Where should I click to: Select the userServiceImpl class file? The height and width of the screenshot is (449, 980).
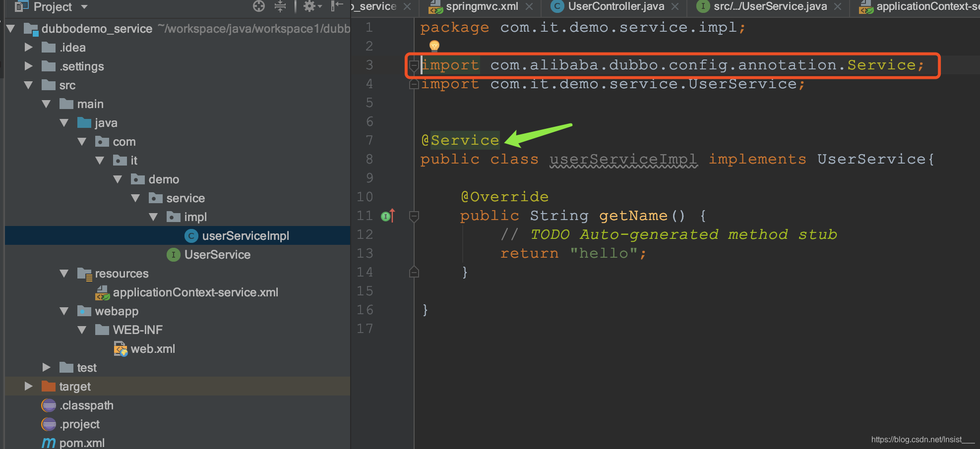[178, 236]
